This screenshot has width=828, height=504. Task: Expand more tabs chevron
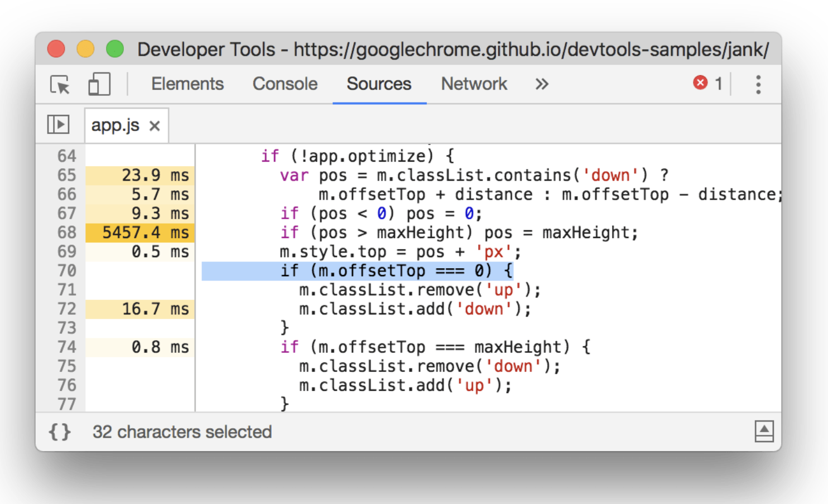(x=542, y=84)
